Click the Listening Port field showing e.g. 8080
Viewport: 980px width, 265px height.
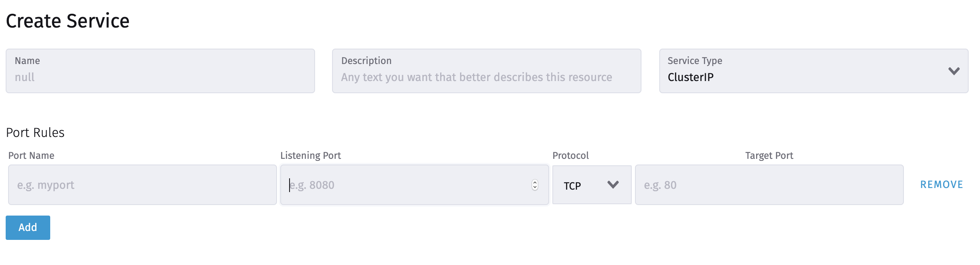pyautogui.click(x=405, y=185)
